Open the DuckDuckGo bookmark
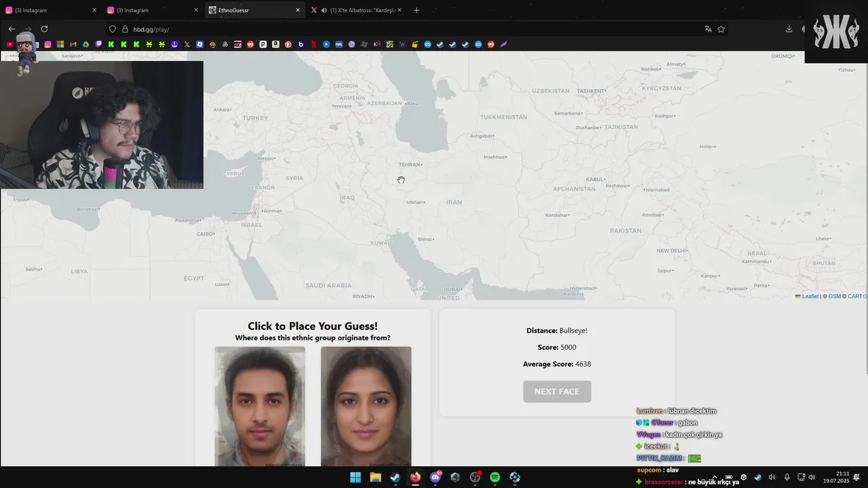This screenshot has width=868, height=488. coord(288,44)
